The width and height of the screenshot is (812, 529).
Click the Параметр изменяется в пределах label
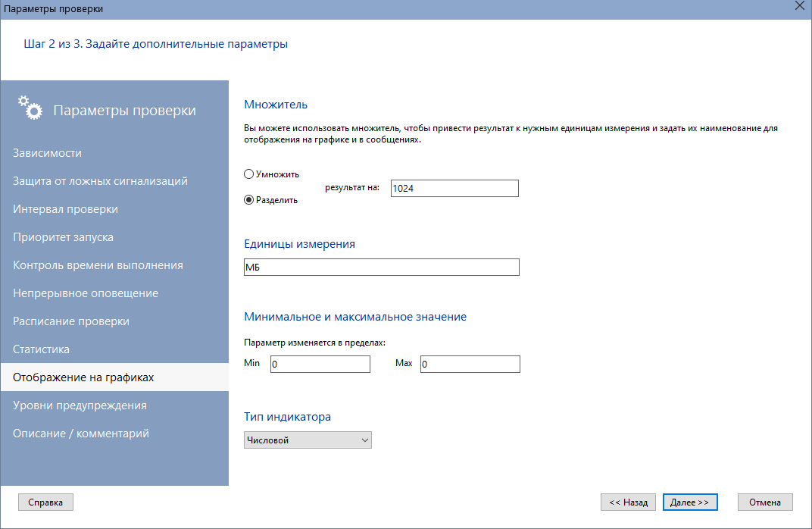[314, 343]
